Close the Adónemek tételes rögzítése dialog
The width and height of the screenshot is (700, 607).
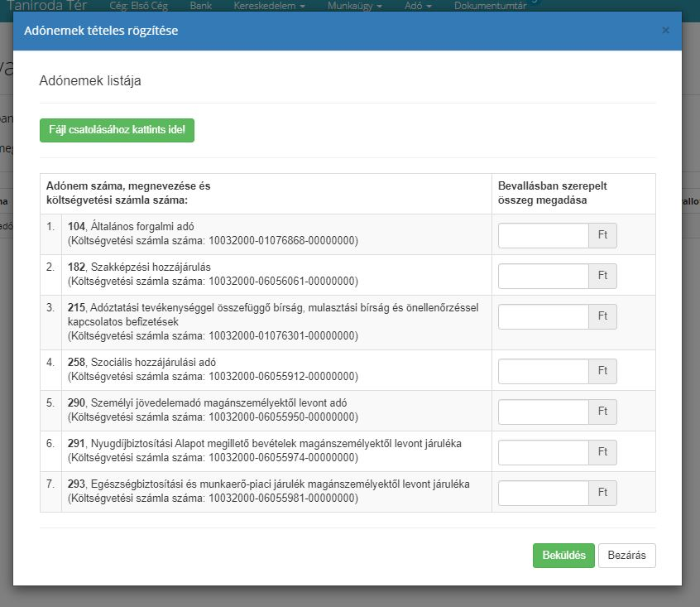665,31
